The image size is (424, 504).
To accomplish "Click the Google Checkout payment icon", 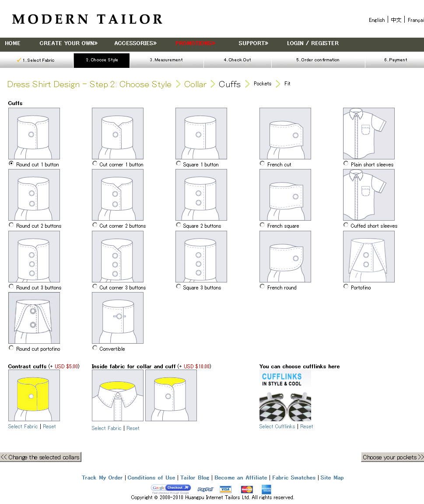I will point(171,489).
